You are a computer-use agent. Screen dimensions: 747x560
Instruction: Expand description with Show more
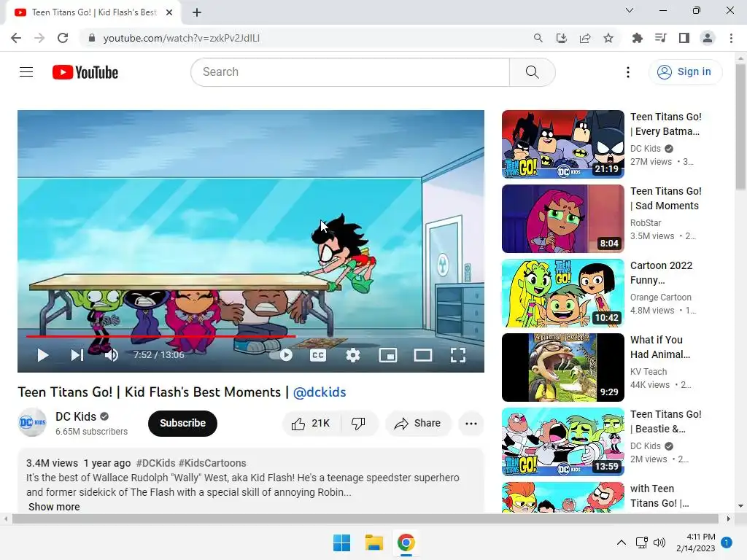(54, 507)
